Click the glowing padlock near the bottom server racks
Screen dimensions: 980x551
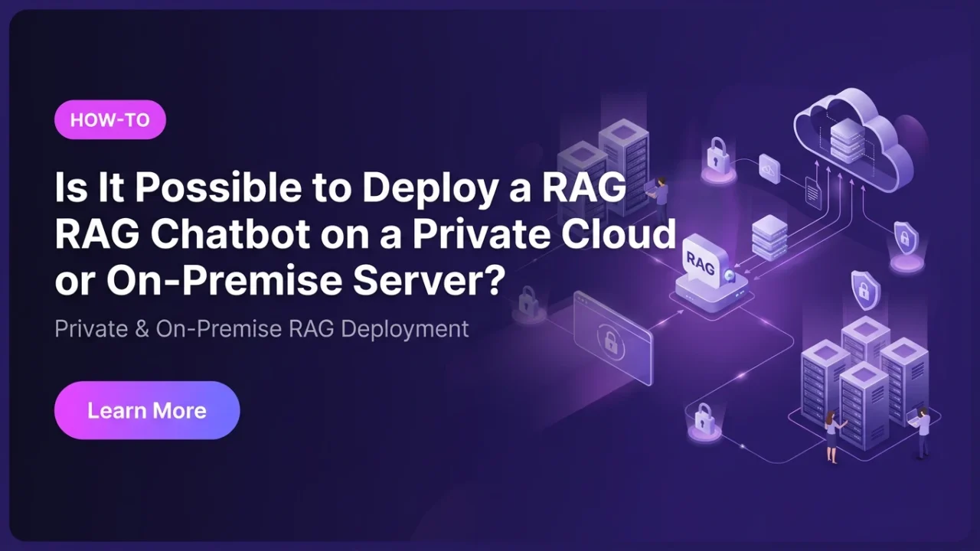pos(704,421)
